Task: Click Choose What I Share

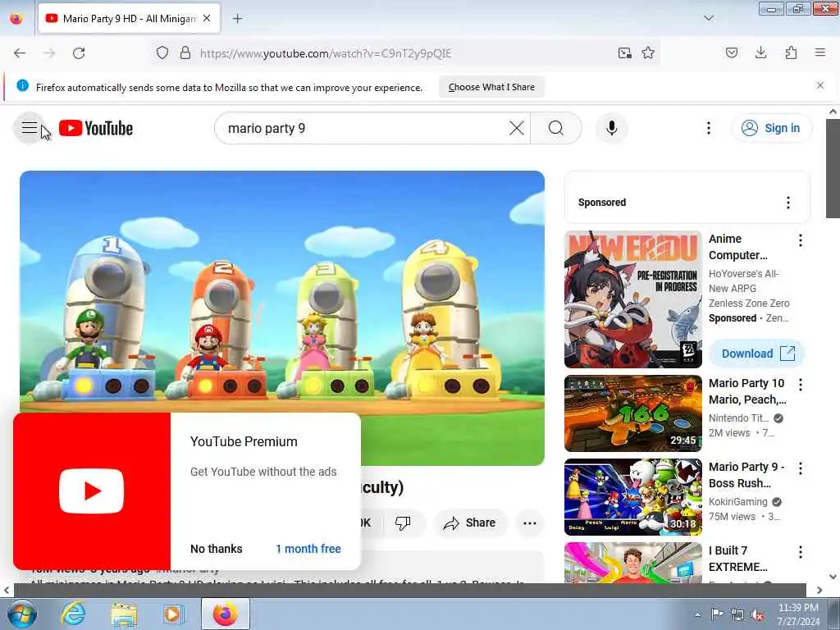Action: 491,87
